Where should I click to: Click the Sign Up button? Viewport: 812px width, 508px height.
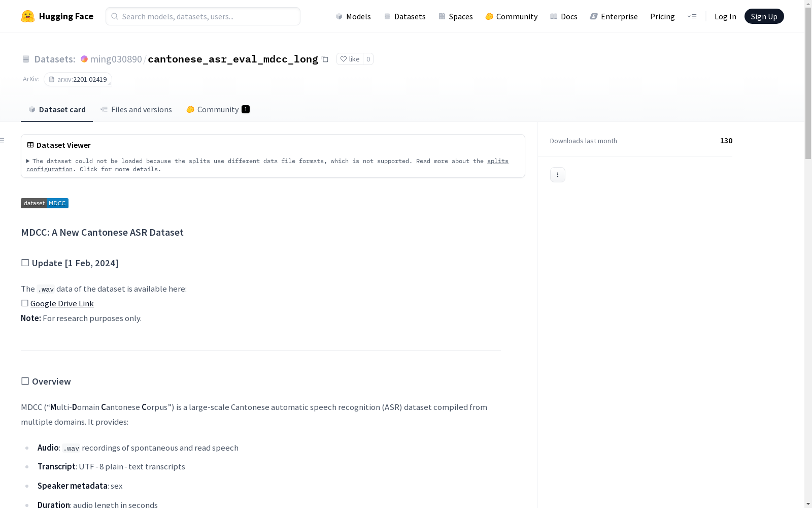coord(764,16)
